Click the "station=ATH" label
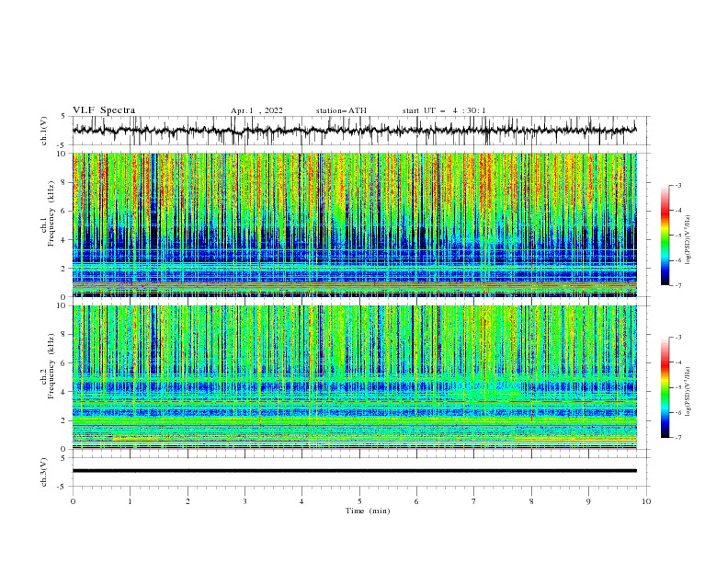The image size is (728, 563). coord(341,110)
